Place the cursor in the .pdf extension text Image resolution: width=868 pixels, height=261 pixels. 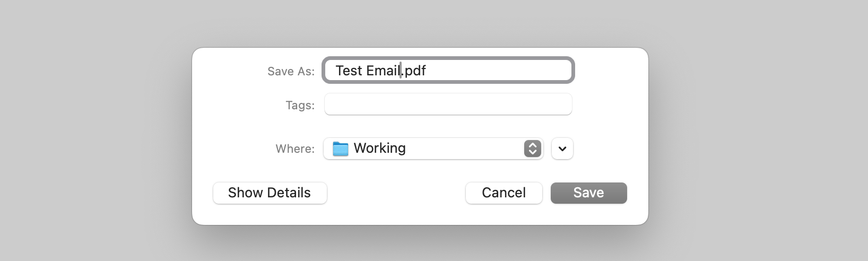click(414, 71)
